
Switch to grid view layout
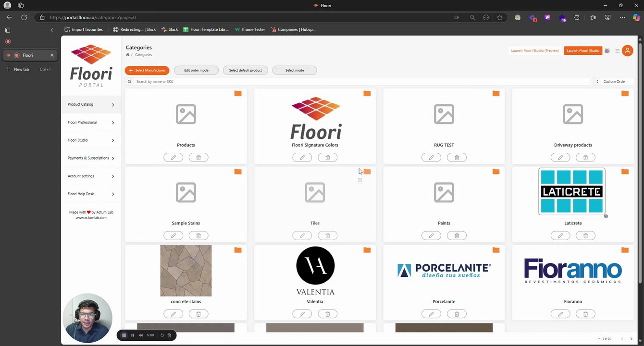pos(607,51)
